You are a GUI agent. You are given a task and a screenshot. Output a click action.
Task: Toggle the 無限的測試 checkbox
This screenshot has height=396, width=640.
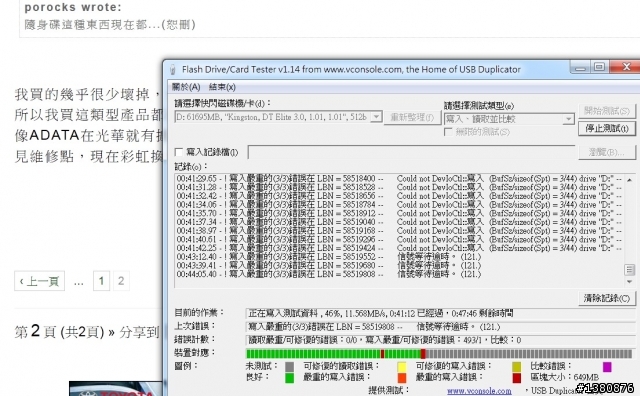pyautogui.click(x=448, y=132)
